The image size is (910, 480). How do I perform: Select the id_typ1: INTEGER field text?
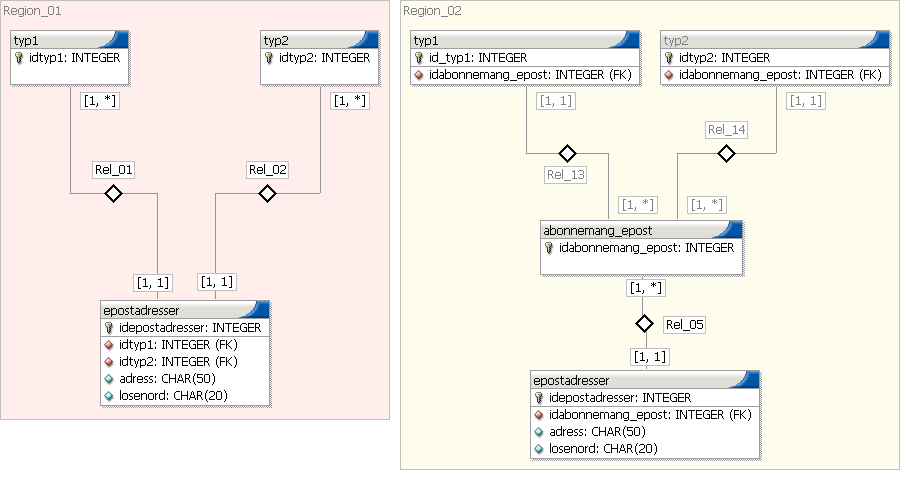pyautogui.click(x=478, y=57)
